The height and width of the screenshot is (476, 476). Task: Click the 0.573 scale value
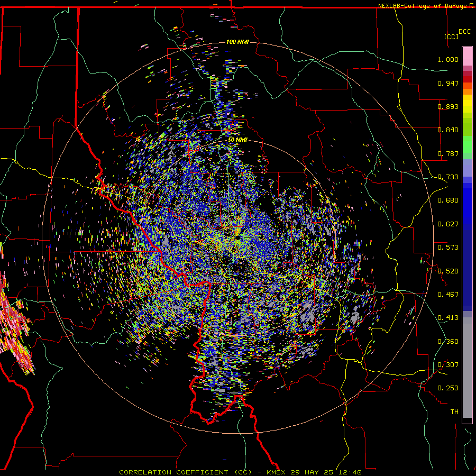pos(448,248)
